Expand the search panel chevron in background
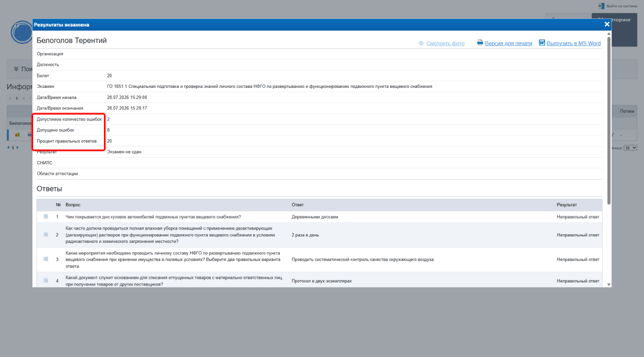The height and width of the screenshot is (357, 644). click(16, 69)
